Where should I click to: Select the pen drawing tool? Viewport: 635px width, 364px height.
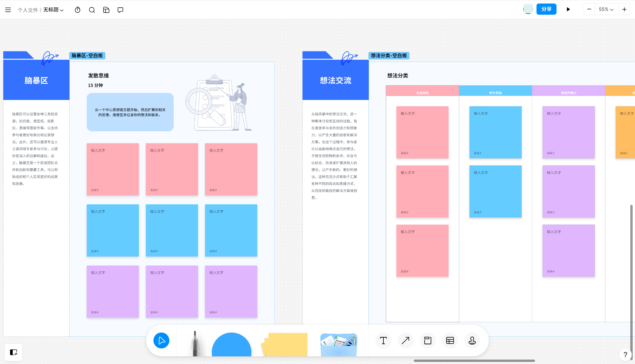tap(195, 343)
